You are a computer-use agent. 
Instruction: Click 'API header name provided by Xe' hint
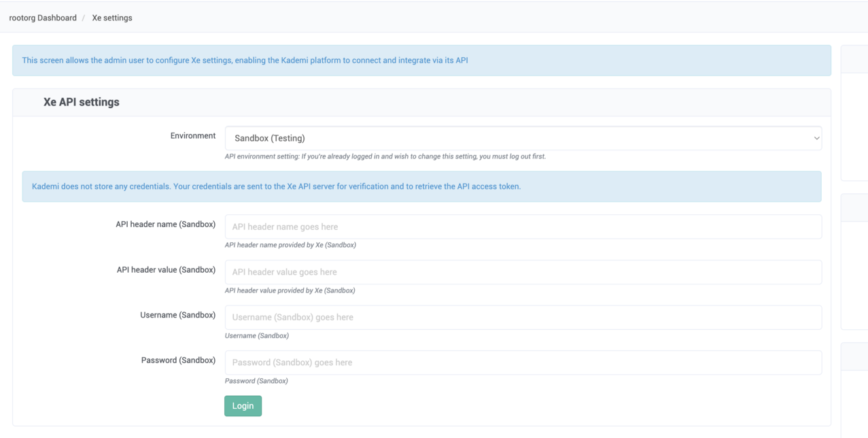[290, 245]
